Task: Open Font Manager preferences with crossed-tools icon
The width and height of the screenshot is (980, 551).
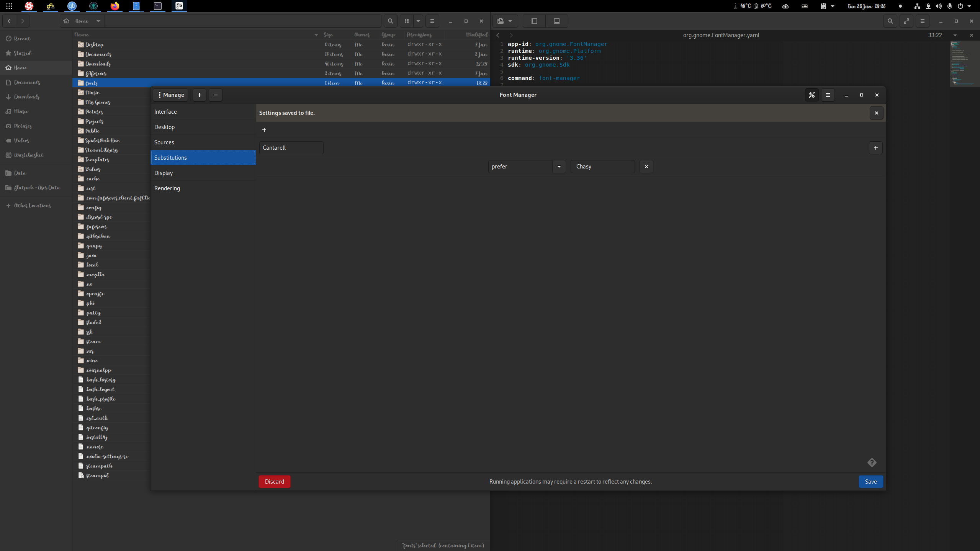Action: [811, 95]
